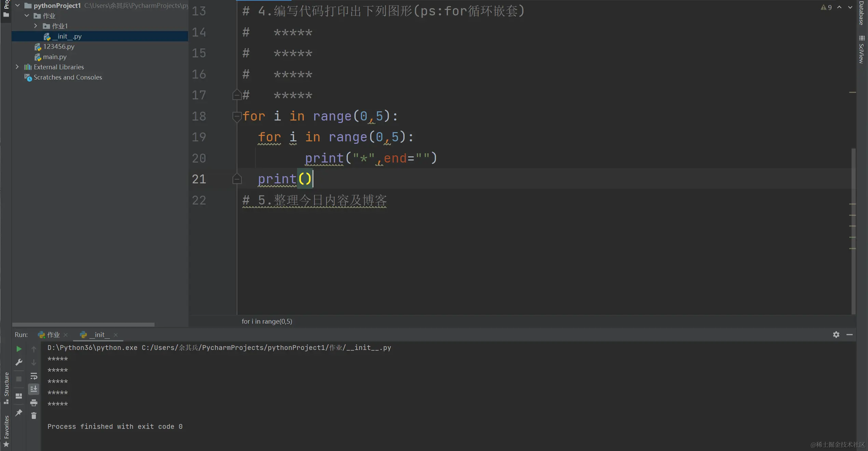Collapse the for loop fold at line 18
Screen dimensions: 868x451
237,116
